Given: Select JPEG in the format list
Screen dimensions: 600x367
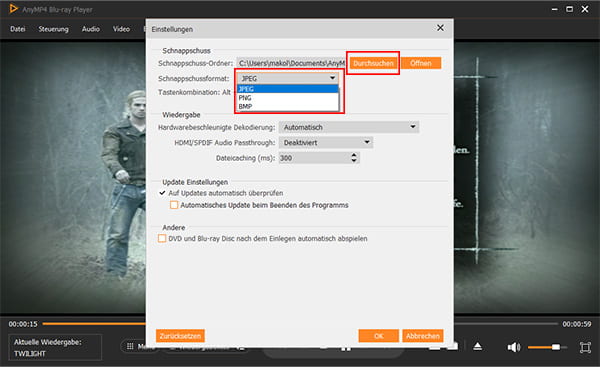Looking at the screenshot, I should (287, 89).
